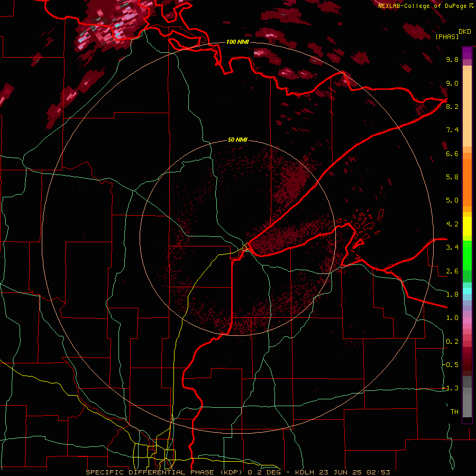Click the 8.2 value on the scale
Image resolution: width=476 pixels, height=476 pixels.
(452, 106)
